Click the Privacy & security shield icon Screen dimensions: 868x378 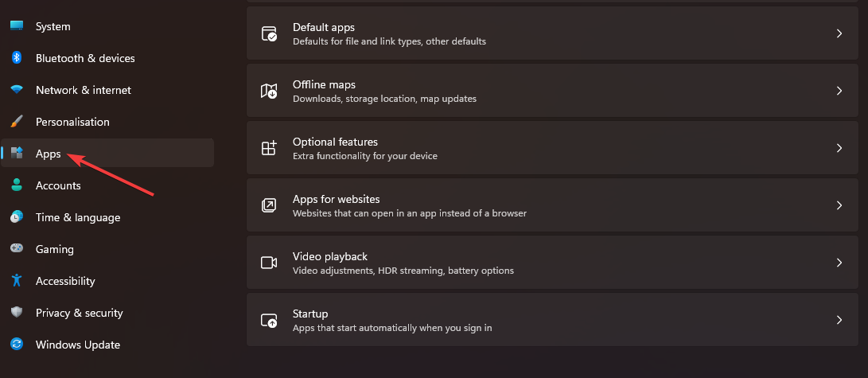point(17,313)
